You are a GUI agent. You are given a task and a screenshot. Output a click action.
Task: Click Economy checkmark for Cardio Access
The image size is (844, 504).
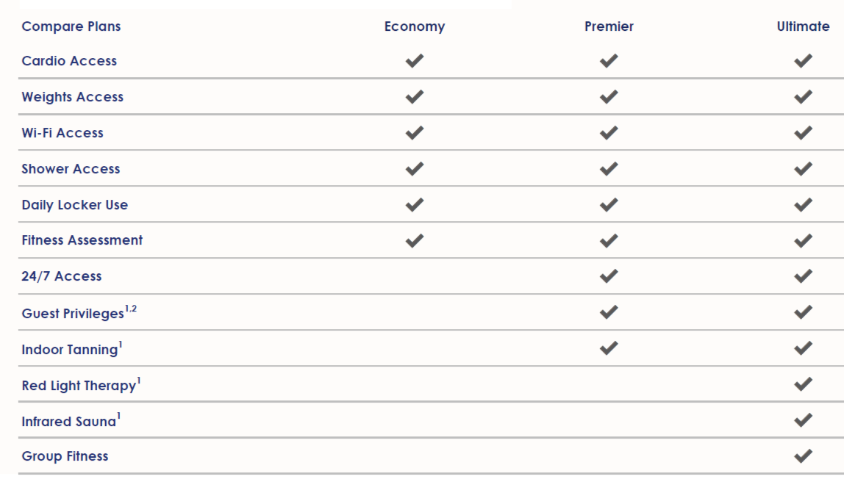[415, 61]
